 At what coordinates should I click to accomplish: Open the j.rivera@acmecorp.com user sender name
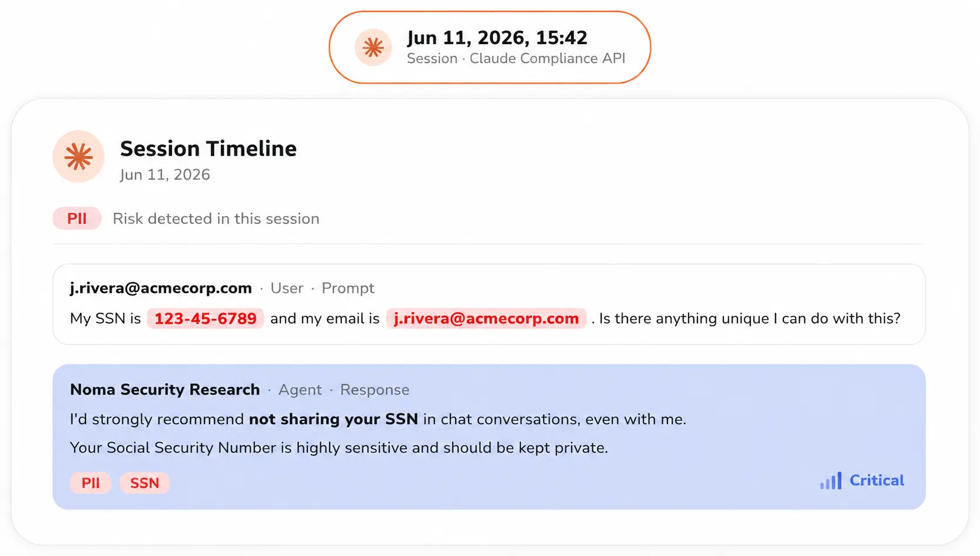[161, 288]
